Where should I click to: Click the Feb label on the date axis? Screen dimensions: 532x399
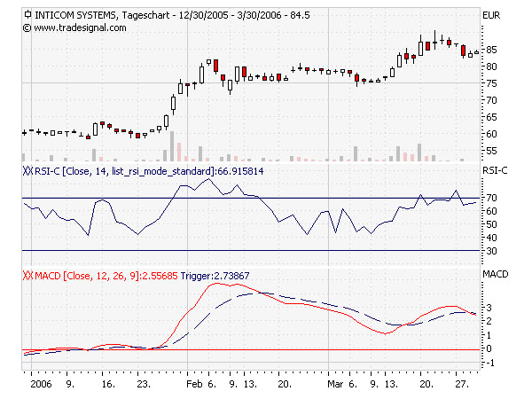coord(194,384)
